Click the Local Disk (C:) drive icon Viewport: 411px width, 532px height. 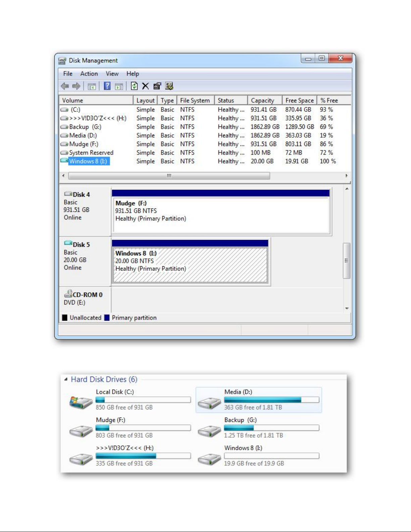point(81,401)
